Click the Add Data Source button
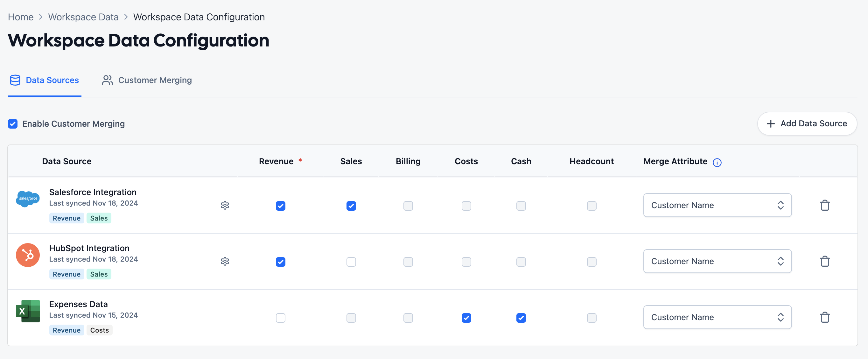The width and height of the screenshot is (868, 359). click(x=807, y=124)
